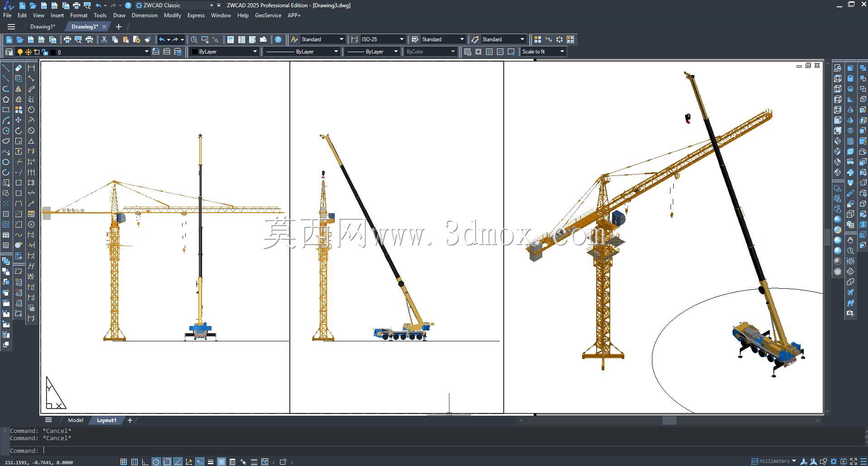Image resolution: width=868 pixels, height=466 pixels.
Task: Select the Mirror tool
Action: tap(19, 89)
